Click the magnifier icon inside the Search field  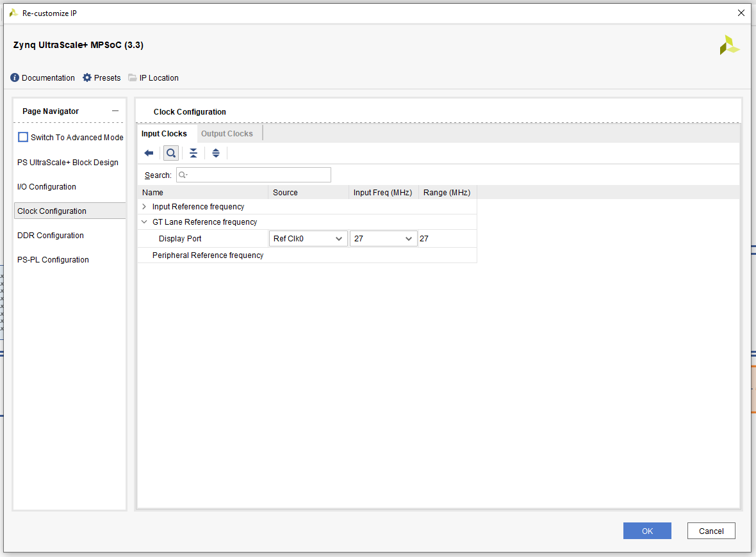[x=183, y=175]
